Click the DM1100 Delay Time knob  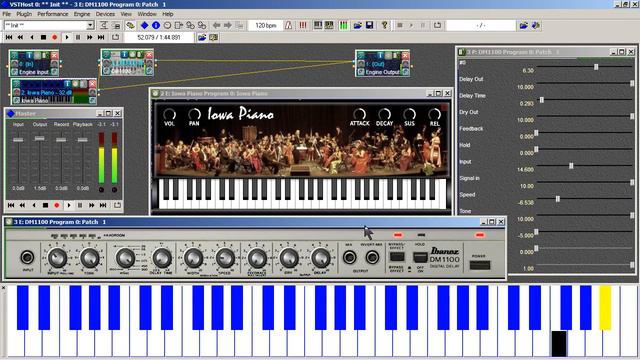point(162,258)
